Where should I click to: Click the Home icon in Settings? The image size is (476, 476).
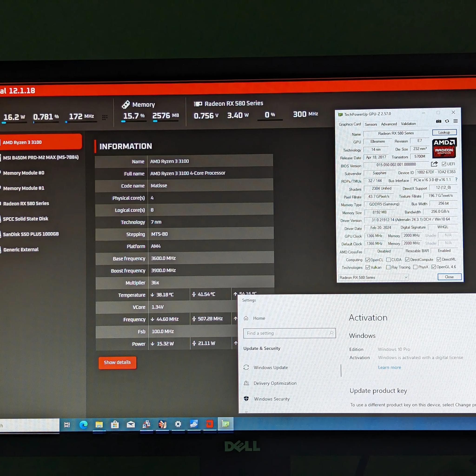pyautogui.click(x=246, y=318)
